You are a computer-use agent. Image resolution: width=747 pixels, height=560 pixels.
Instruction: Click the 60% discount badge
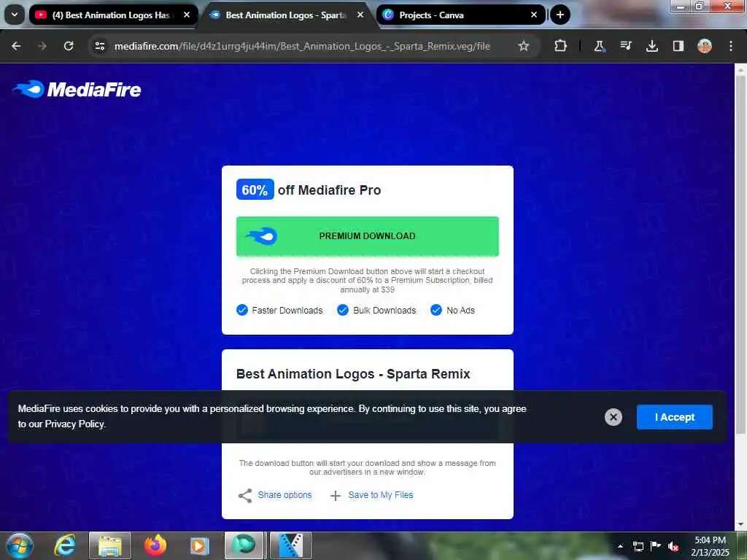point(255,190)
